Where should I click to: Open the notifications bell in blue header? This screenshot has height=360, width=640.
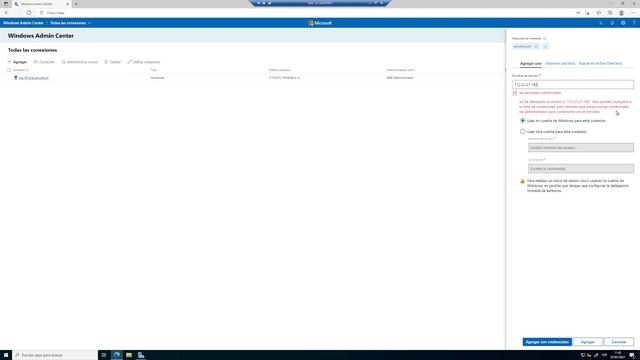[x=612, y=23]
